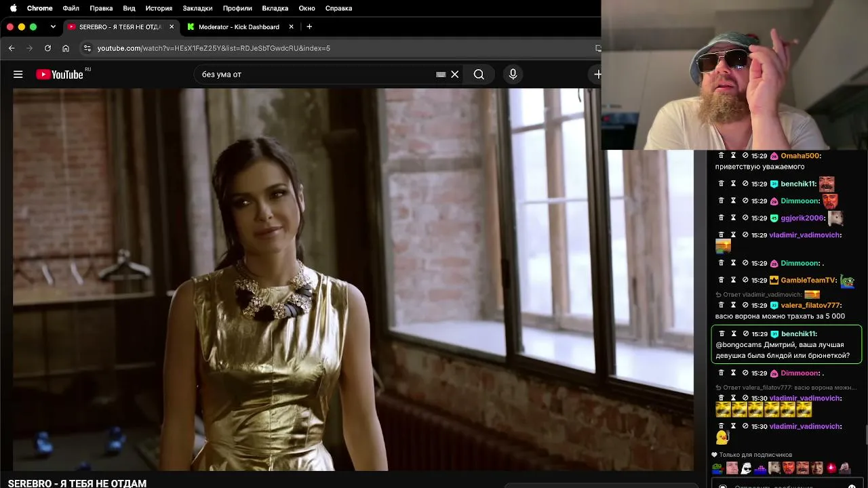Start YouTube voice search

[513, 75]
